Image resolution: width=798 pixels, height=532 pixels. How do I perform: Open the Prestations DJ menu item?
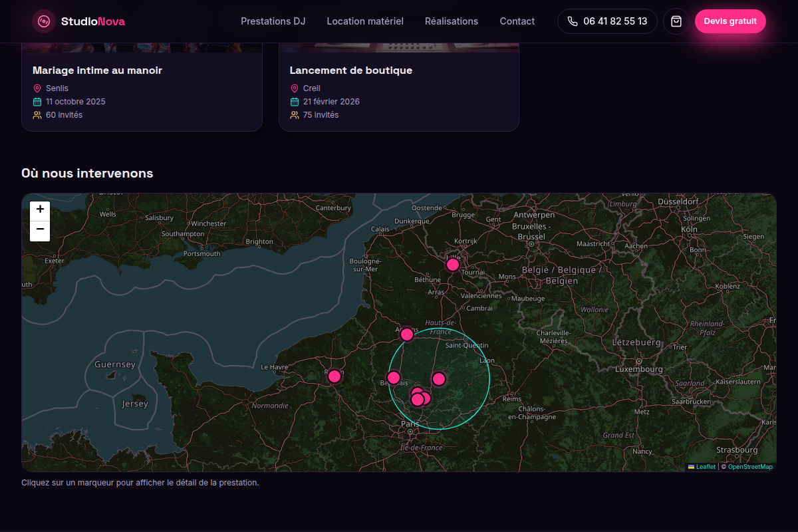pyautogui.click(x=273, y=21)
